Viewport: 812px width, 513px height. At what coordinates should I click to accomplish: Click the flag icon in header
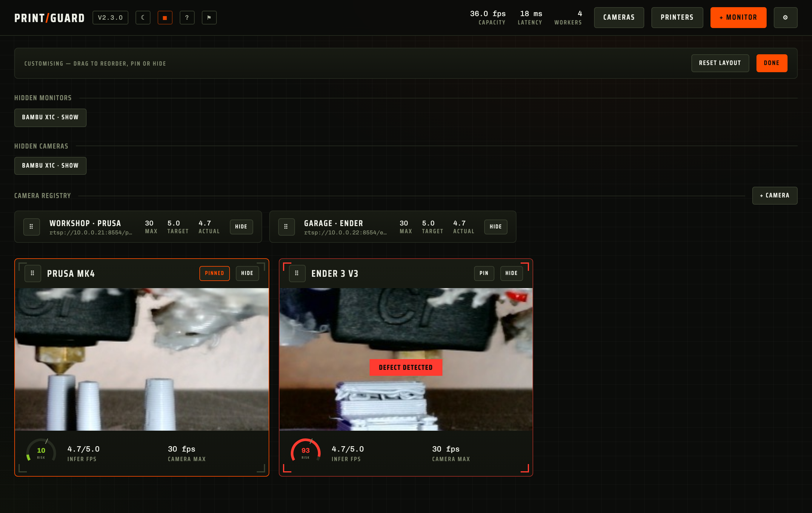(x=209, y=18)
